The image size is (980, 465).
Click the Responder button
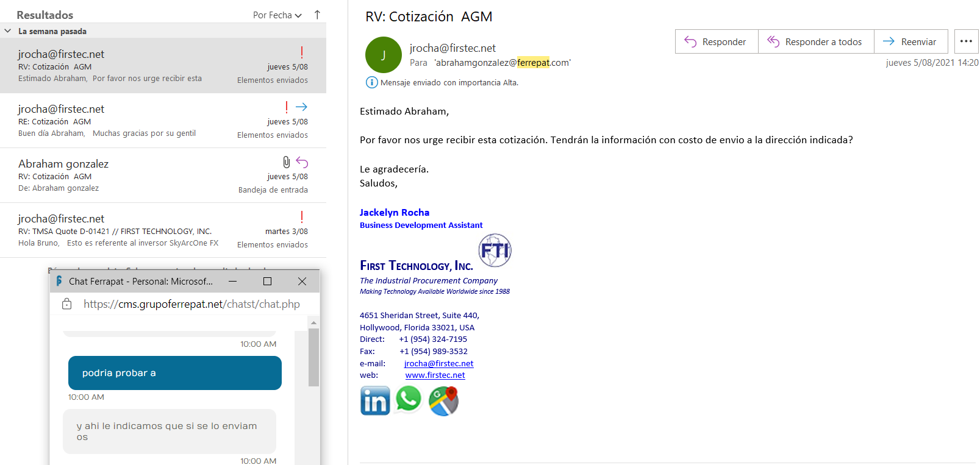click(x=717, y=41)
